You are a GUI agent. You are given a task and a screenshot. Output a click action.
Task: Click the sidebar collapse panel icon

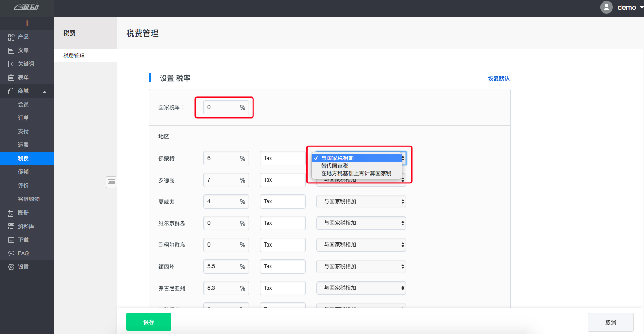(111, 182)
